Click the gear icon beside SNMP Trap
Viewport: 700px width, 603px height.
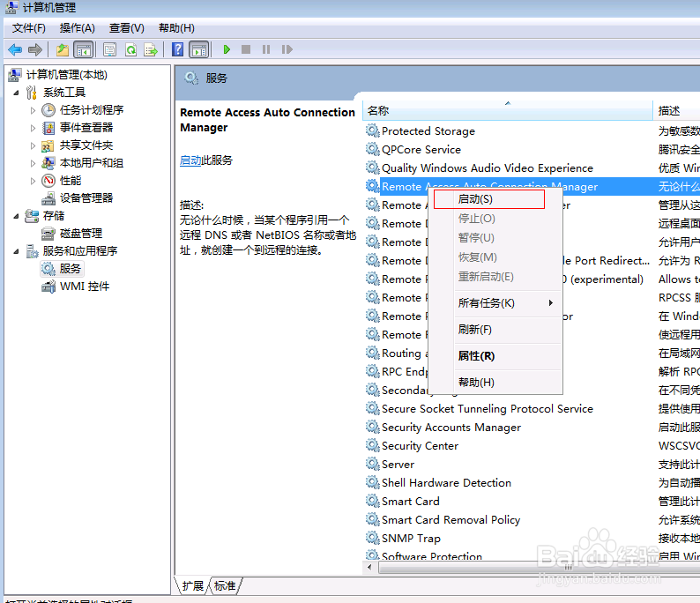(372, 539)
